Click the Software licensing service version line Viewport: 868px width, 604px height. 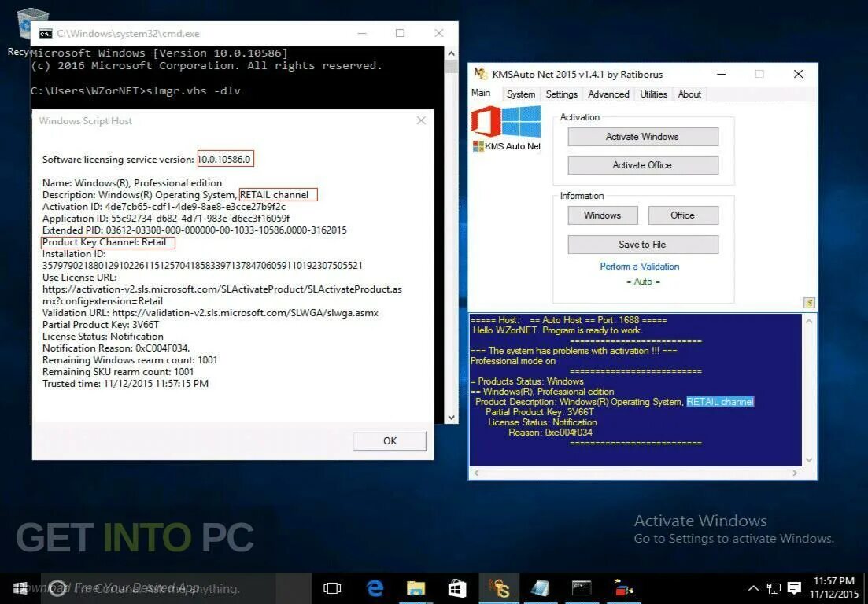tap(146, 160)
